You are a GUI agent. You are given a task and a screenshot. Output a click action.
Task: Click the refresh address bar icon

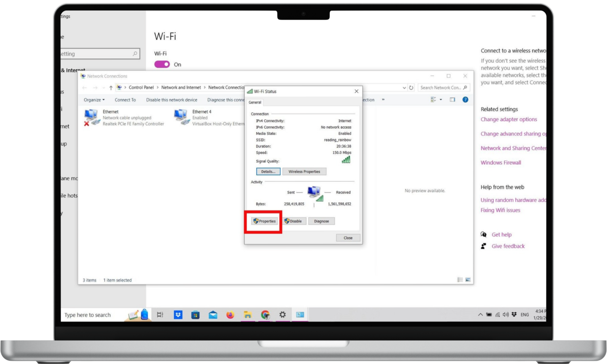pos(411,88)
